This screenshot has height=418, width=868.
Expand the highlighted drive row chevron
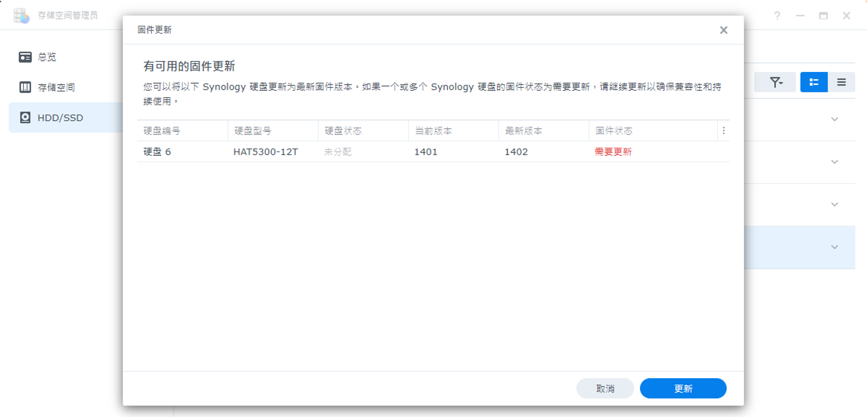[835, 247]
